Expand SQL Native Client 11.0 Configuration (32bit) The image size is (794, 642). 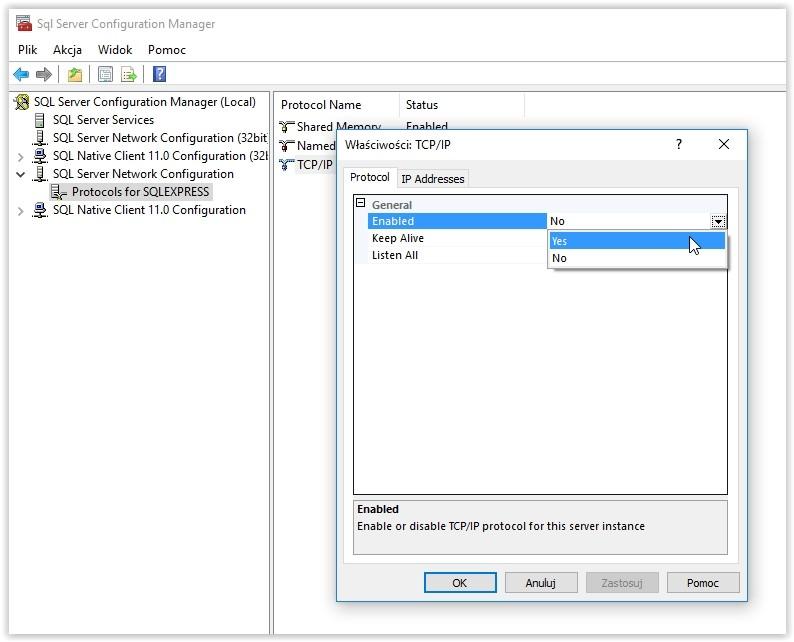click(20, 157)
